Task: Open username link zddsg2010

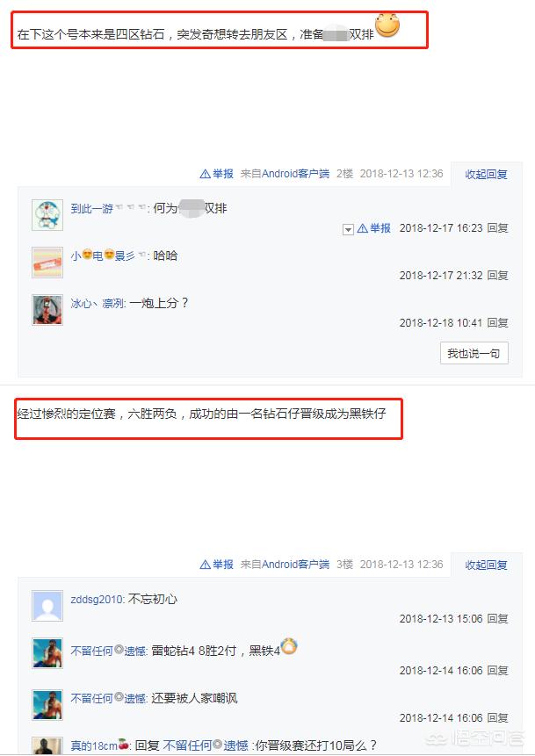Action: 98,600
